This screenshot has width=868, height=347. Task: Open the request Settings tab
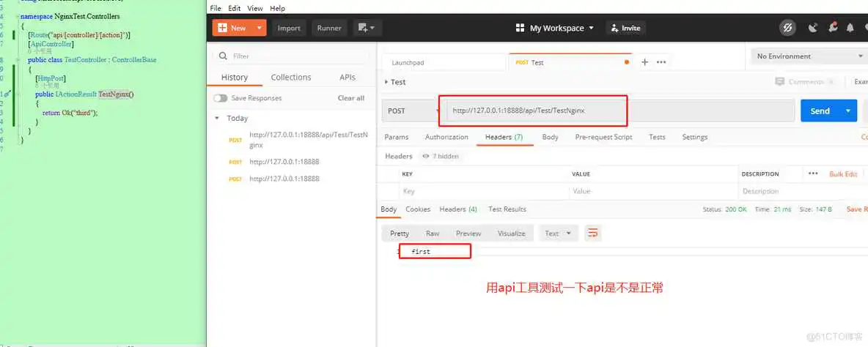(695, 137)
